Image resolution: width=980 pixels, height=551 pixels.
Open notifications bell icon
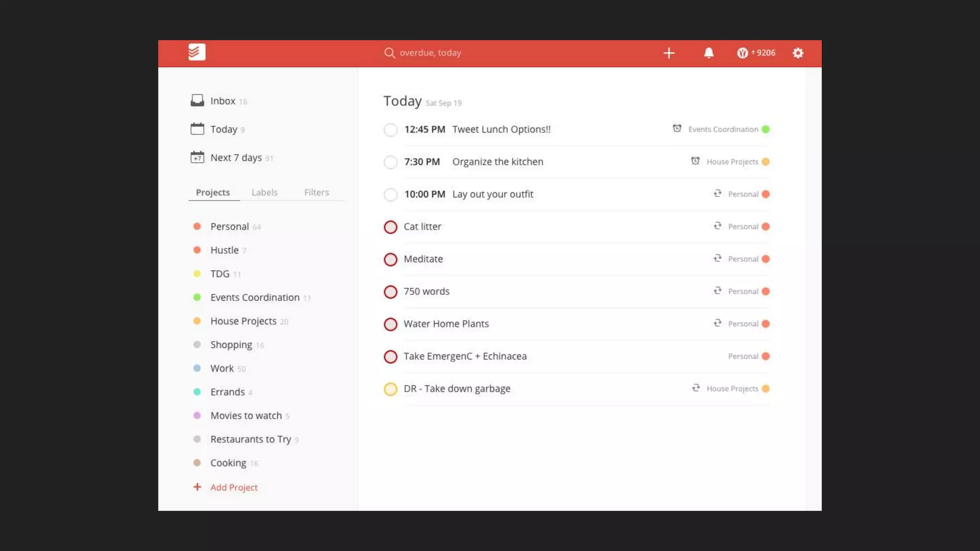709,53
